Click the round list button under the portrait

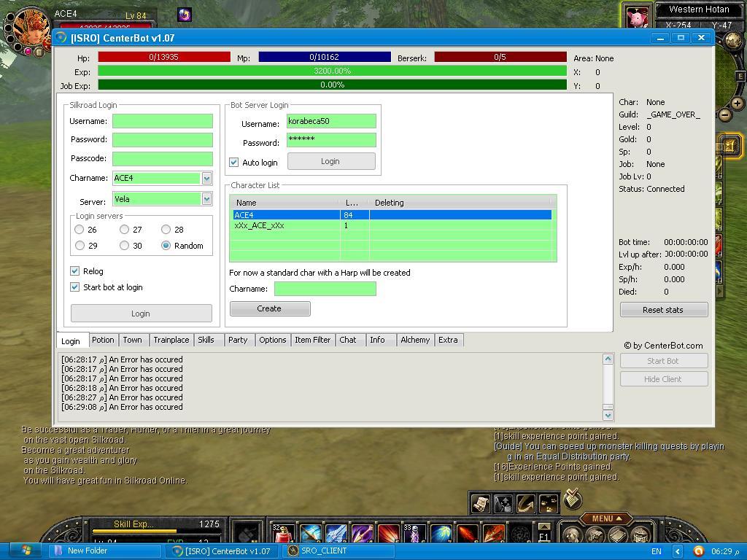tap(39, 51)
